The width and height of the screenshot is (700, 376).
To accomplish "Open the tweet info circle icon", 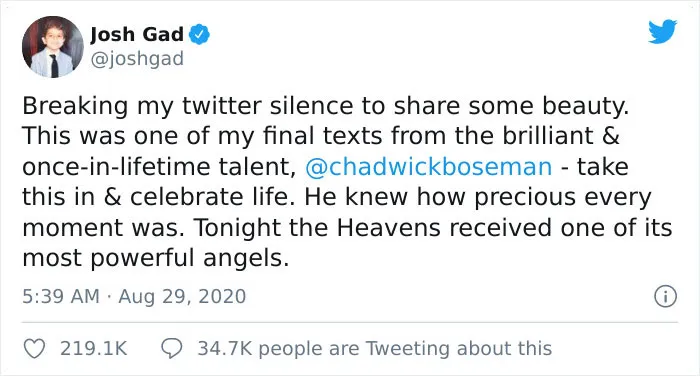I will coord(666,297).
